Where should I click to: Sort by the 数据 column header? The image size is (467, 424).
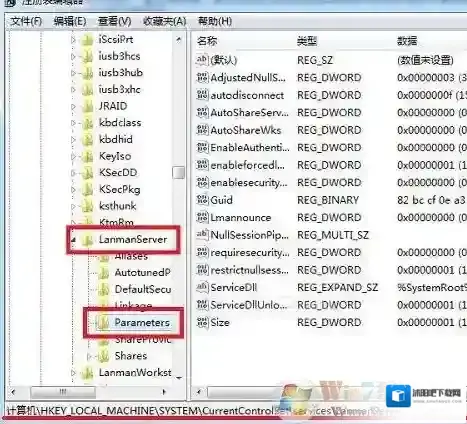(x=407, y=41)
